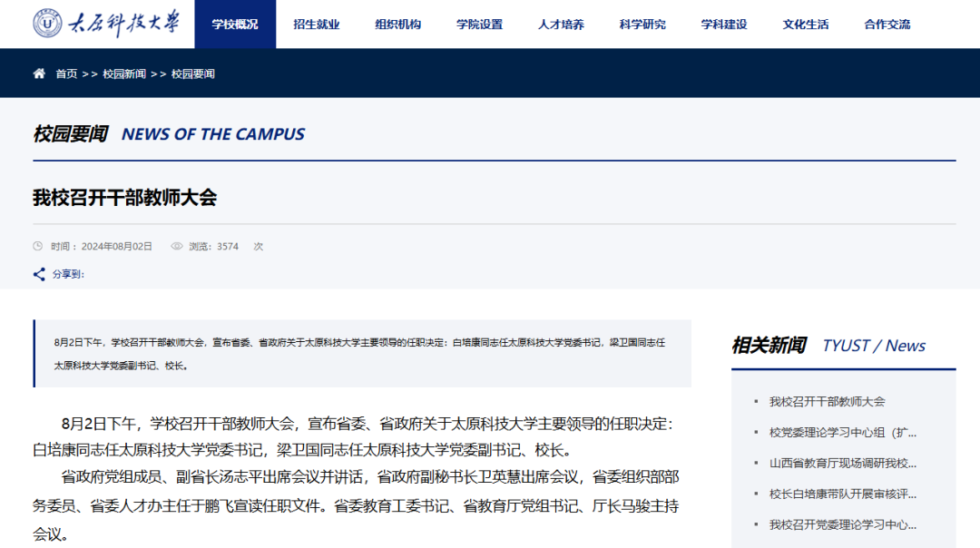The height and width of the screenshot is (548, 980).
Task: Open the 学校概况 menu section
Action: 233,24
